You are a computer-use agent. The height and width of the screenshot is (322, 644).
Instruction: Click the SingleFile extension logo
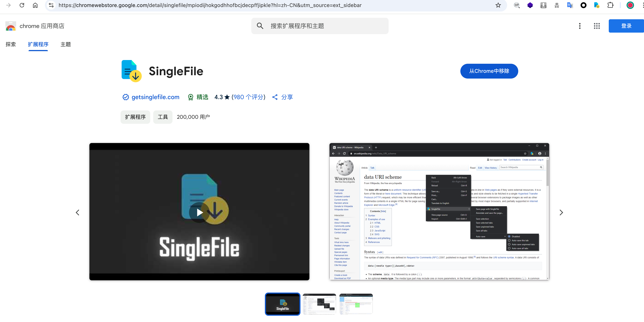point(132,71)
